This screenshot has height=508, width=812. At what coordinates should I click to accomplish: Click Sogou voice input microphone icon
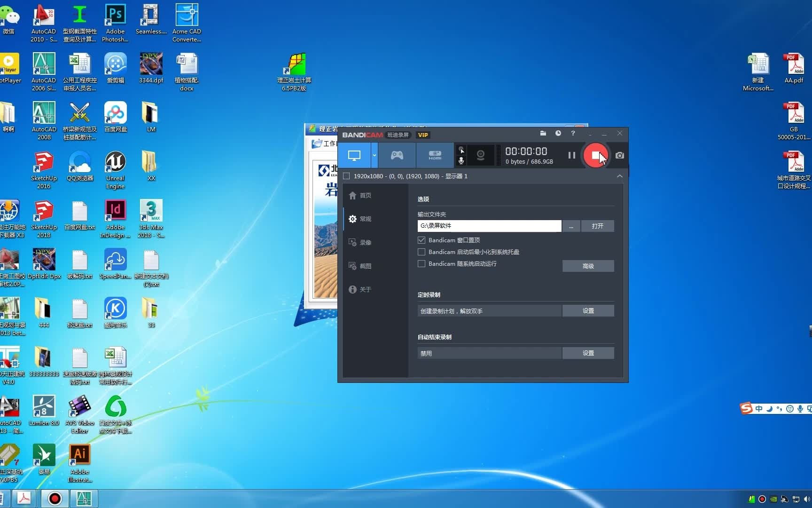(x=800, y=409)
